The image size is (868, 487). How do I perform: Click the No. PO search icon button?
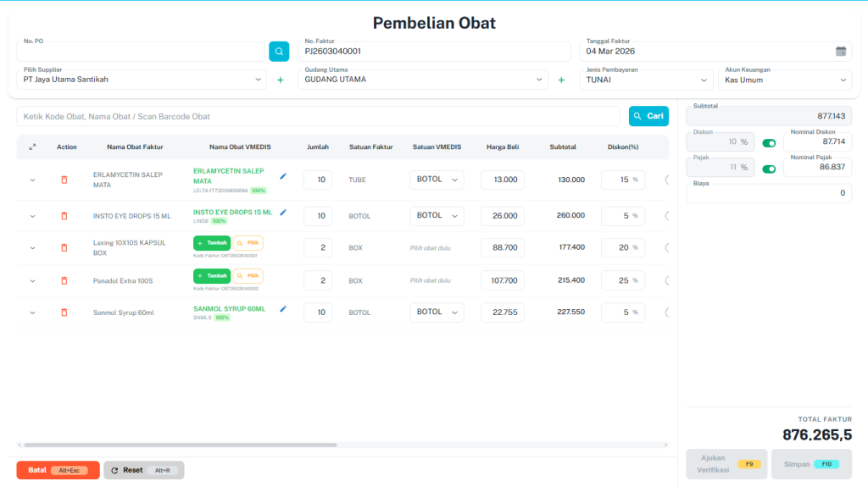(279, 52)
